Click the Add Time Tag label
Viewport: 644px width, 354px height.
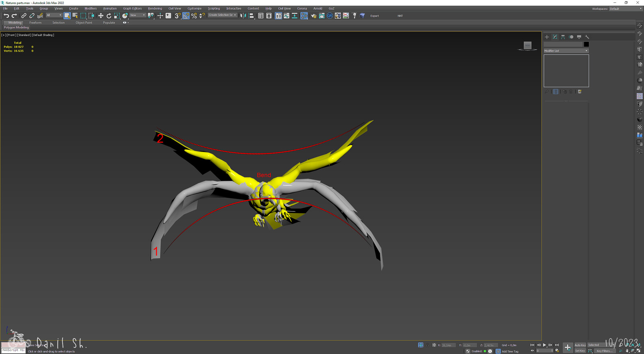coord(510,351)
